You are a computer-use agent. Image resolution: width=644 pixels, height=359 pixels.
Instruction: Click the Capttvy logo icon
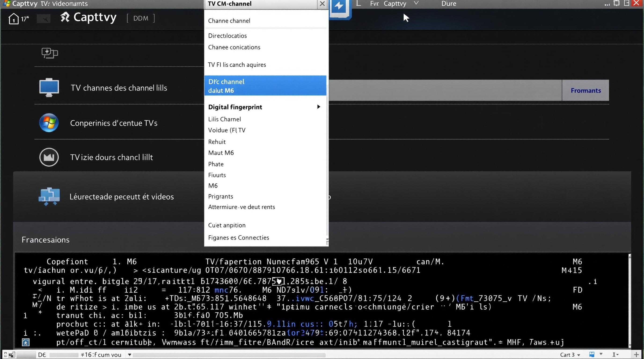point(65,17)
